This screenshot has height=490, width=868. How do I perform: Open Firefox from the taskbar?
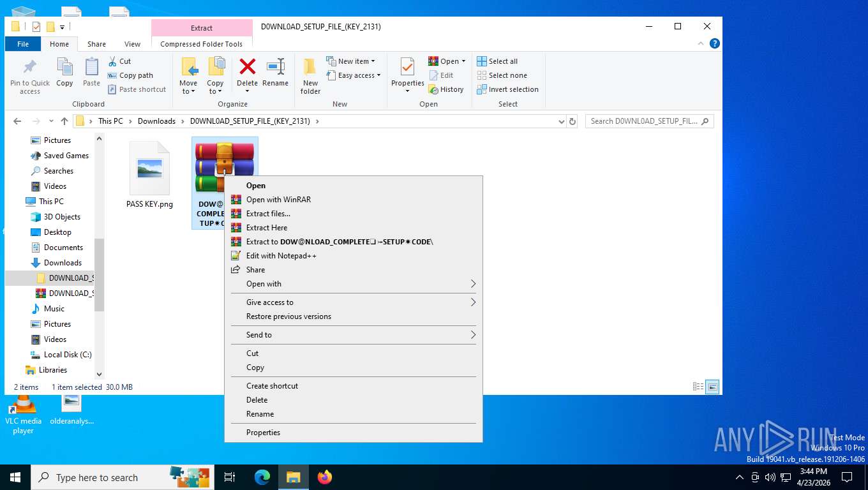tap(325, 477)
